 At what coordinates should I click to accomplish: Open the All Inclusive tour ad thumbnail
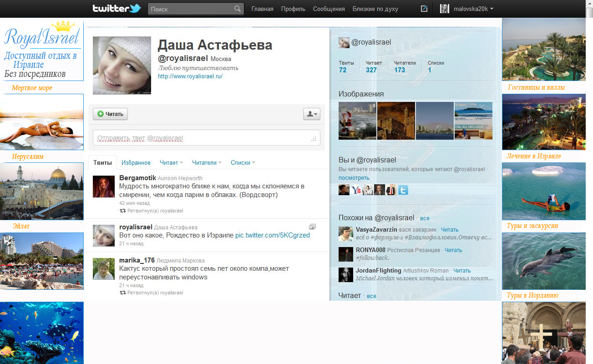(x=473, y=121)
